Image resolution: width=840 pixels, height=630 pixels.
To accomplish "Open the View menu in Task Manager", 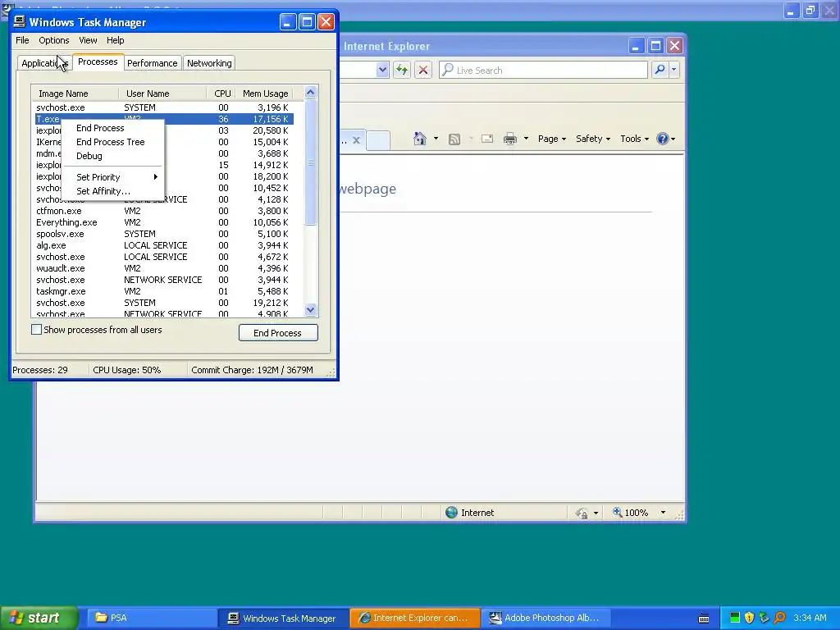I will 88,40.
